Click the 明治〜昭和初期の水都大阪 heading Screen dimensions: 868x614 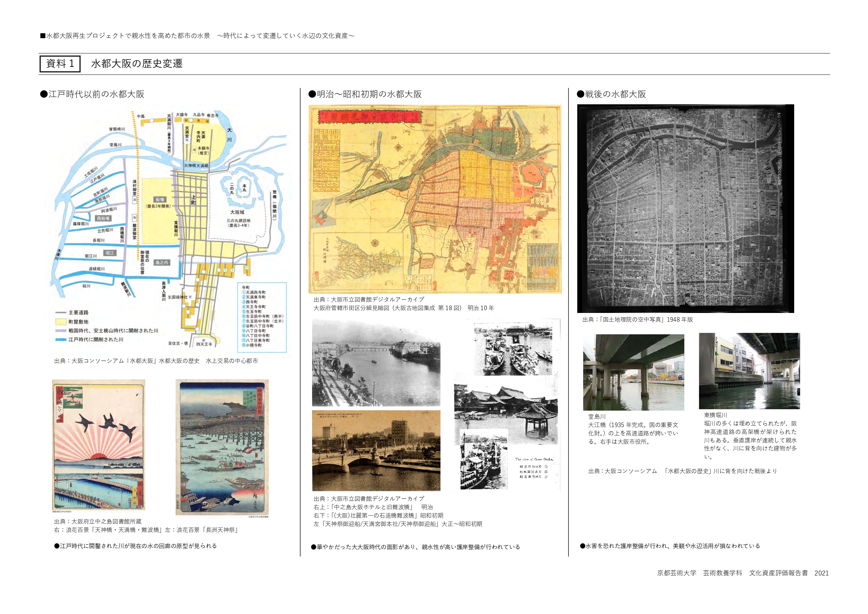365,94
